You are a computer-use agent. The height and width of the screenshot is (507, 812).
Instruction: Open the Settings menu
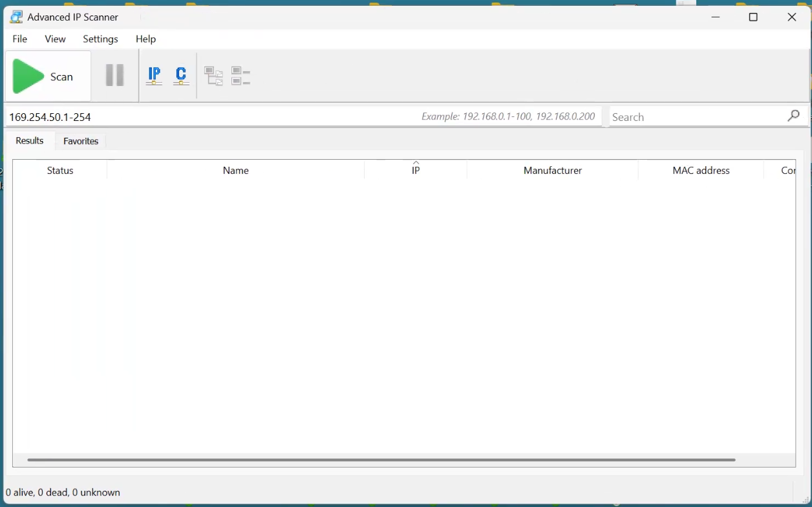100,39
